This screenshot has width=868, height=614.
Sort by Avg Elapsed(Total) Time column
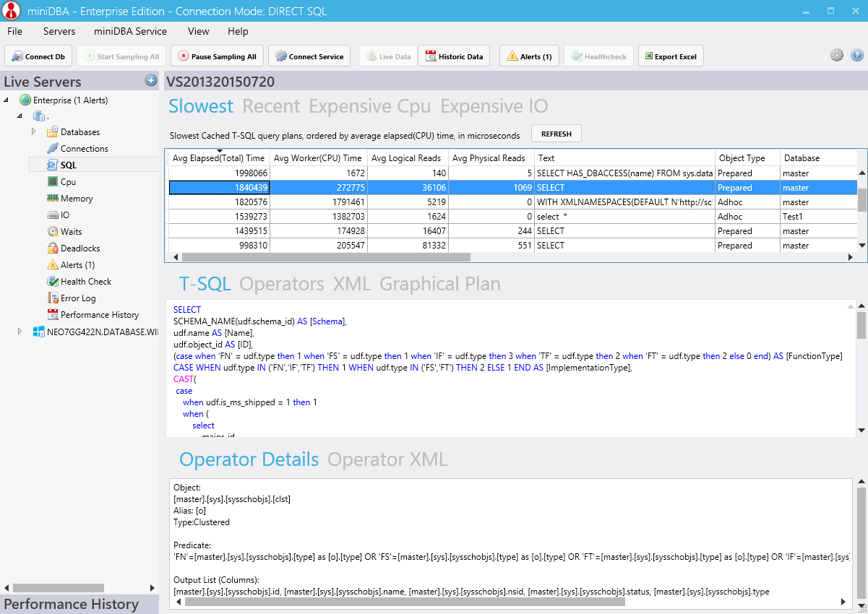pos(219,158)
